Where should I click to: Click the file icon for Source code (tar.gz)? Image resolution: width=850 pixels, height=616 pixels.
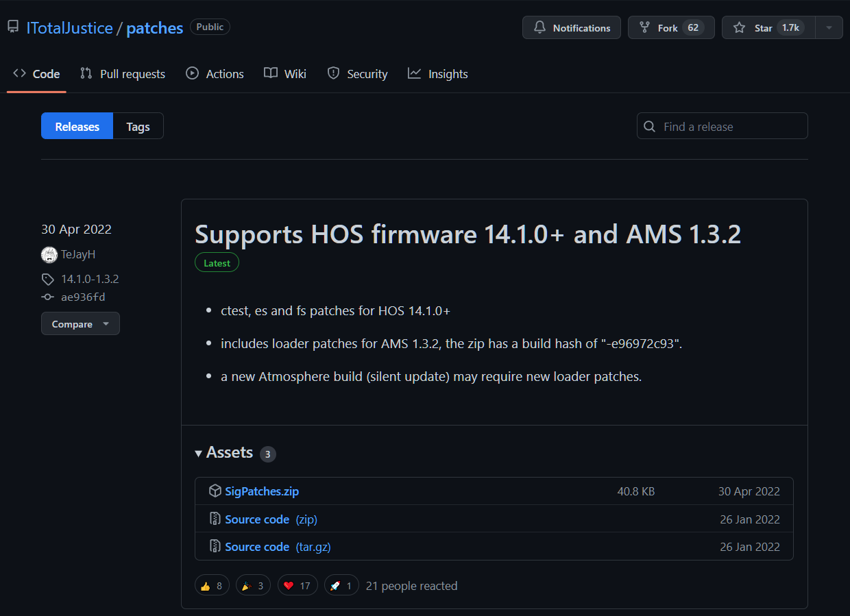[x=215, y=546]
